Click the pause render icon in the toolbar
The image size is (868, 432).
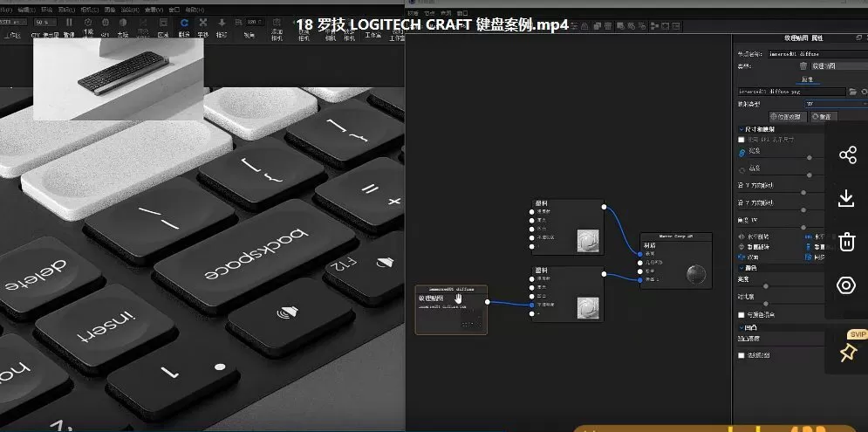click(69, 22)
